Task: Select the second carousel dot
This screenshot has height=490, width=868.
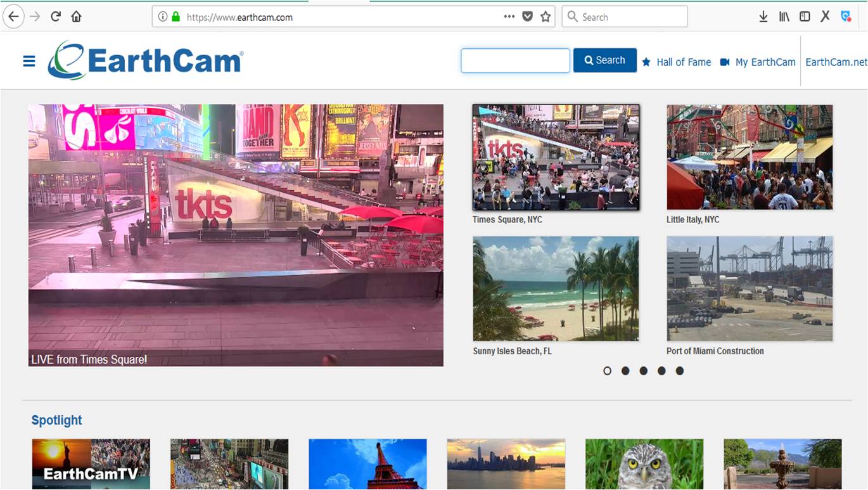Action: click(625, 371)
